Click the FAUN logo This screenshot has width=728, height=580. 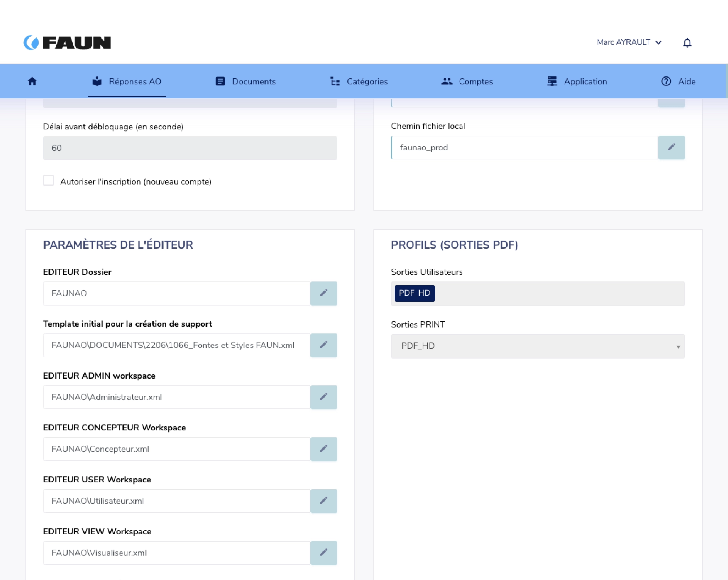pos(67,43)
